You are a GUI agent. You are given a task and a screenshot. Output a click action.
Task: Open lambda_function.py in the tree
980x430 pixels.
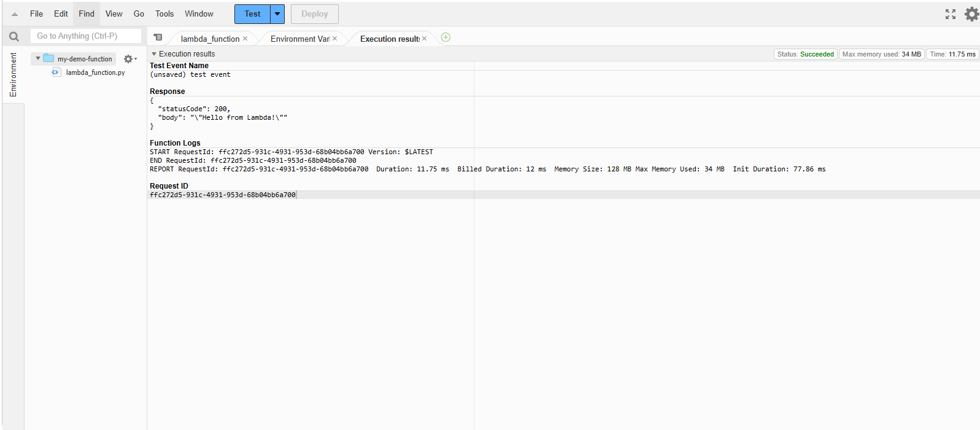pyautogui.click(x=95, y=72)
